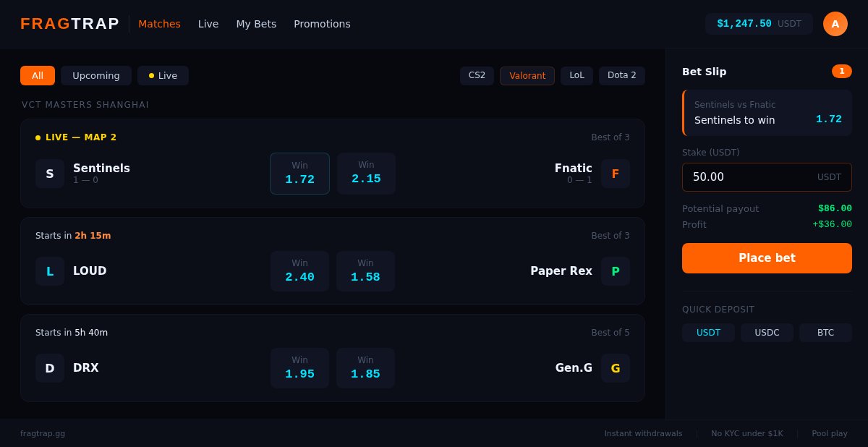Image resolution: width=868 pixels, height=447 pixels.
Task: Select the All matches filter
Action: tap(38, 75)
